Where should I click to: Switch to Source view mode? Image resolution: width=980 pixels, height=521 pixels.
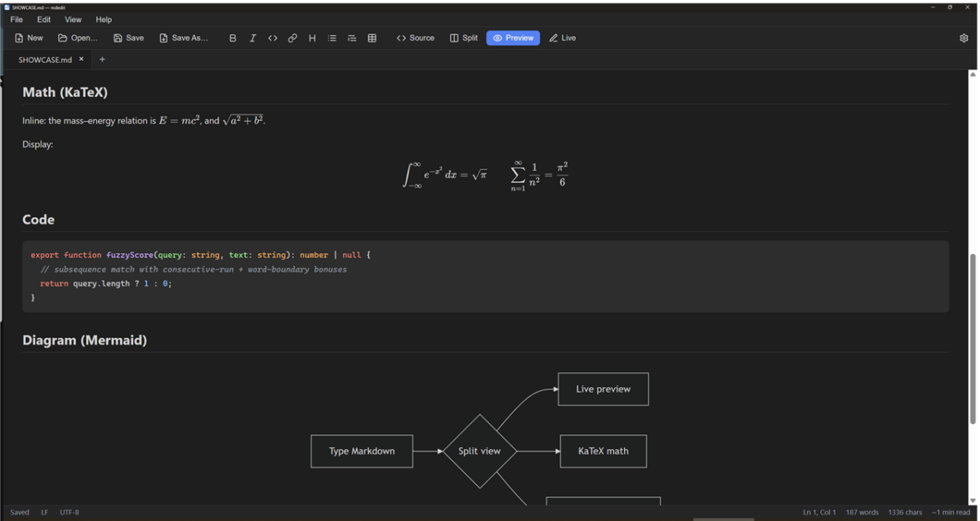point(415,38)
